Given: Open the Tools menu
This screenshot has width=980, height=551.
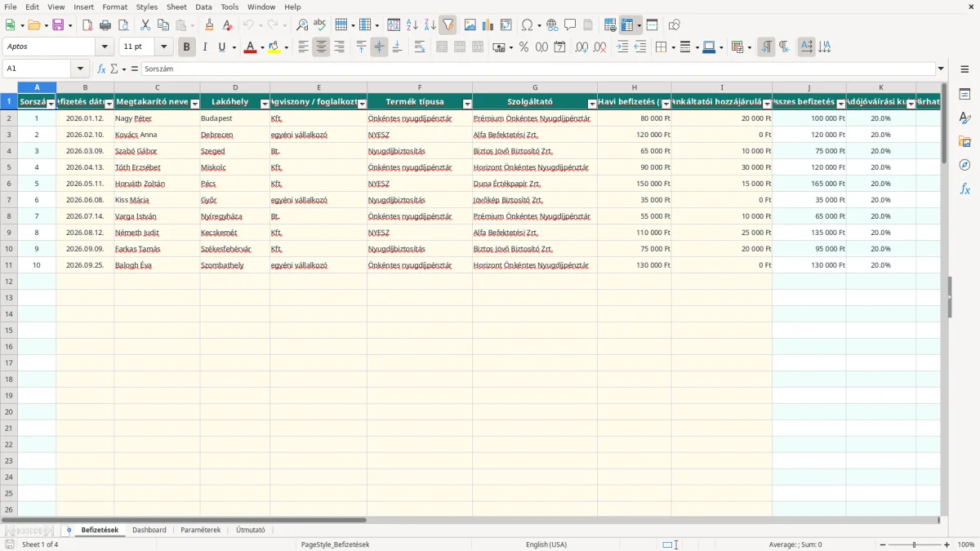Looking at the screenshot, I should tap(229, 7).
